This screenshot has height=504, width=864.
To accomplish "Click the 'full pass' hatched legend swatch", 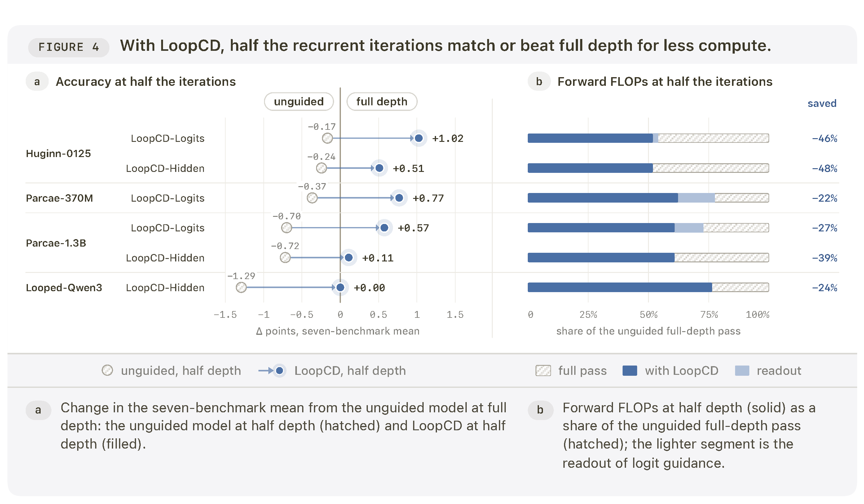I will [543, 370].
